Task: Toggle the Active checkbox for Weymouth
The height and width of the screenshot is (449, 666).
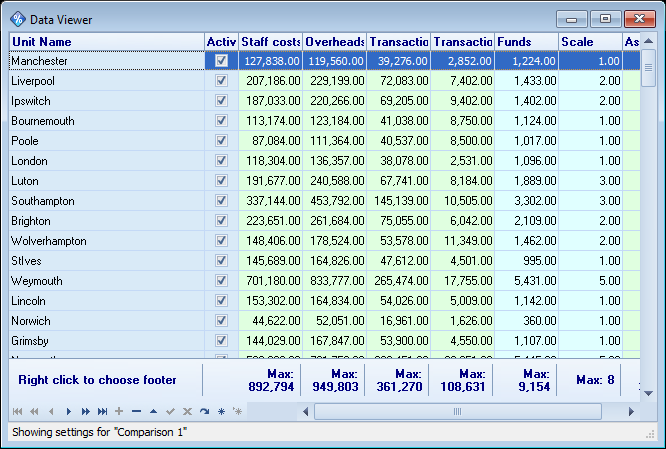Action: click(221, 280)
